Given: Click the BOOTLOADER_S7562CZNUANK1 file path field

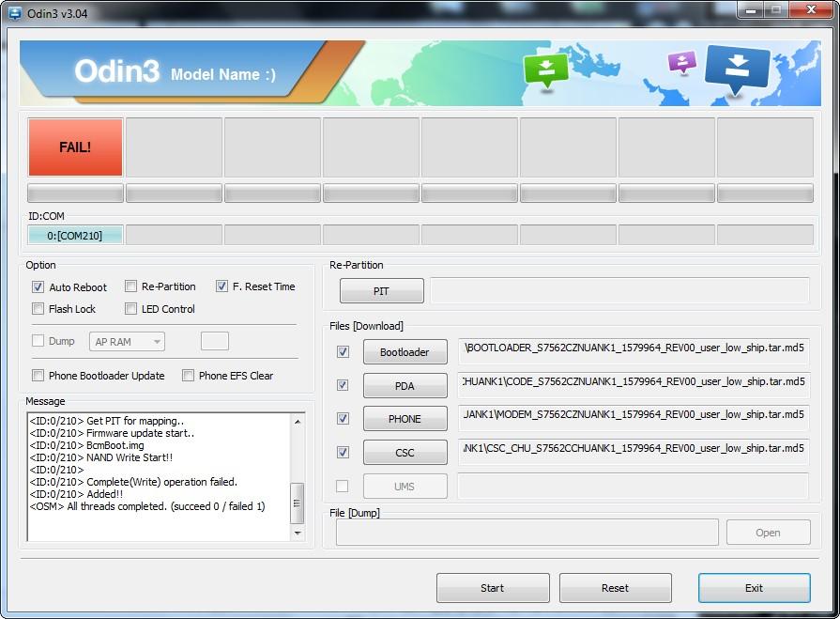Looking at the screenshot, I should tap(634, 351).
